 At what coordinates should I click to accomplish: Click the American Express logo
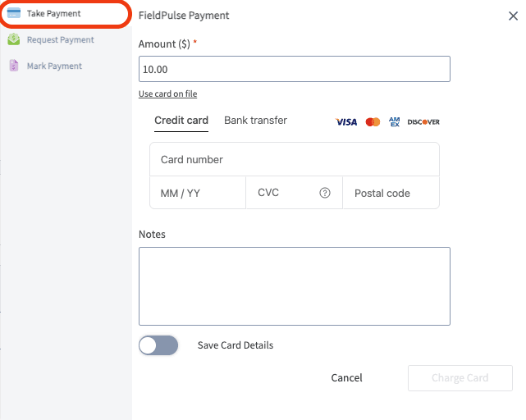coord(395,121)
